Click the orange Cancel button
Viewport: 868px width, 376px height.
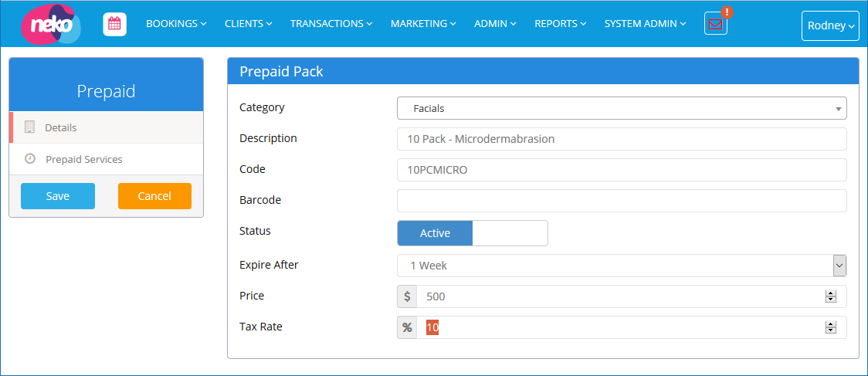(x=154, y=196)
